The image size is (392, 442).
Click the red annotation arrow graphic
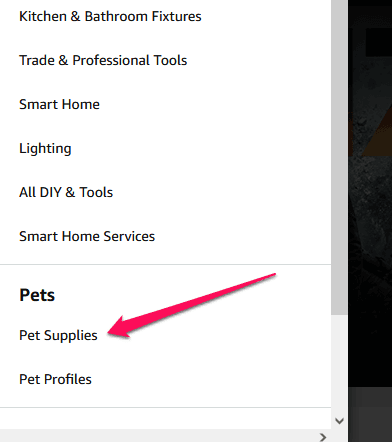191,305
